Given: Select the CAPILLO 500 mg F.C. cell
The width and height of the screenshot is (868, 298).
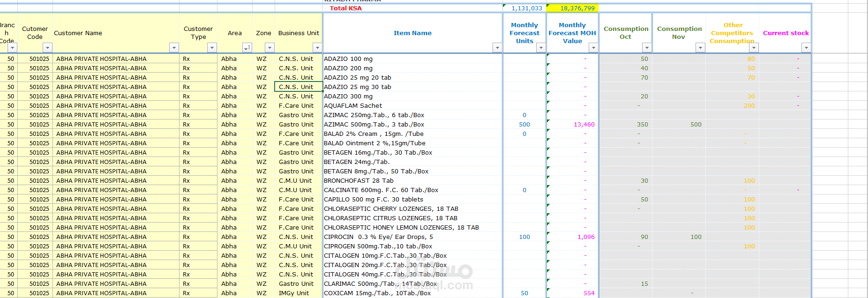Looking at the screenshot, I should coord(413,200).
